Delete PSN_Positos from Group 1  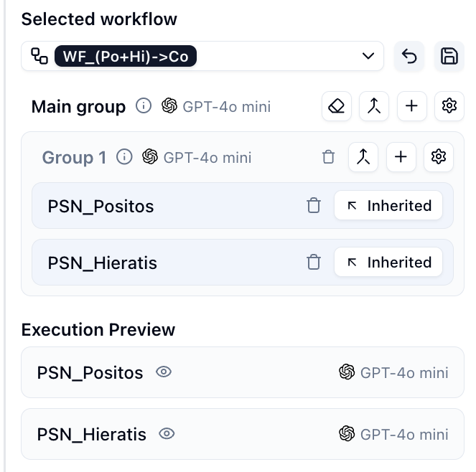pos(314,206)
